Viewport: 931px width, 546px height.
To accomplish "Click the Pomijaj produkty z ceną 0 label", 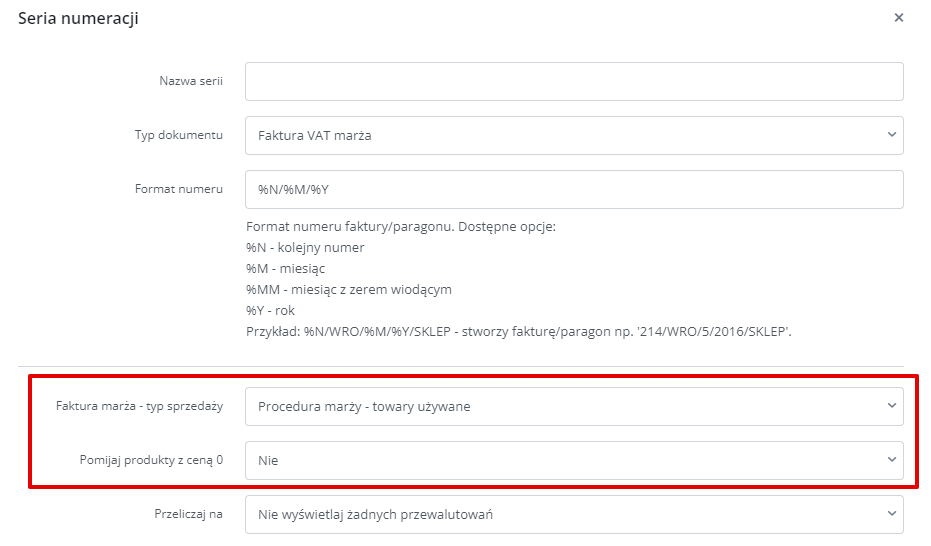I will (x=151, y=461).
